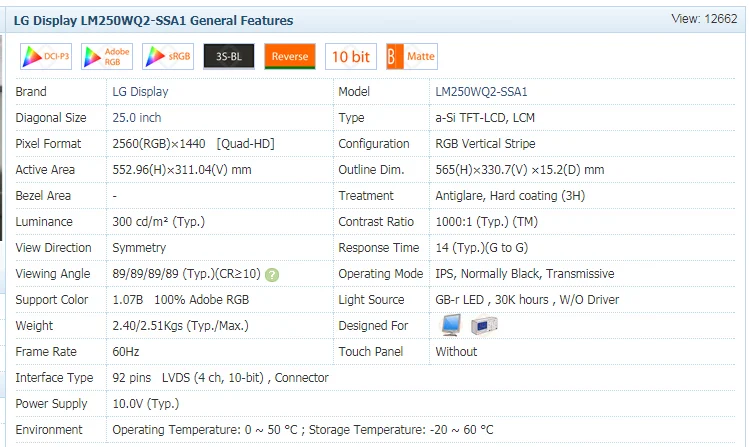Click the GB-r LED light source value

click(x=527, y=300)
